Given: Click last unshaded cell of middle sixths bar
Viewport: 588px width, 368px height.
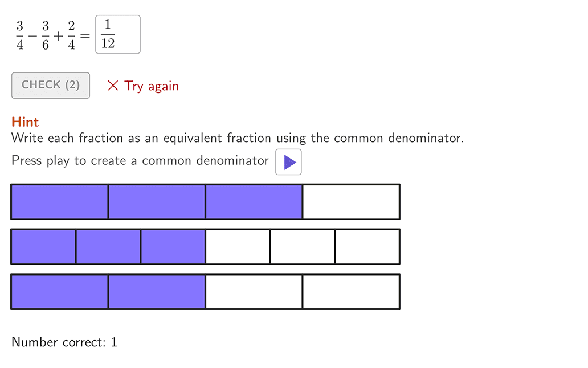Looking at the screenshot, I should pyautogui.click(x=367, y=246).
